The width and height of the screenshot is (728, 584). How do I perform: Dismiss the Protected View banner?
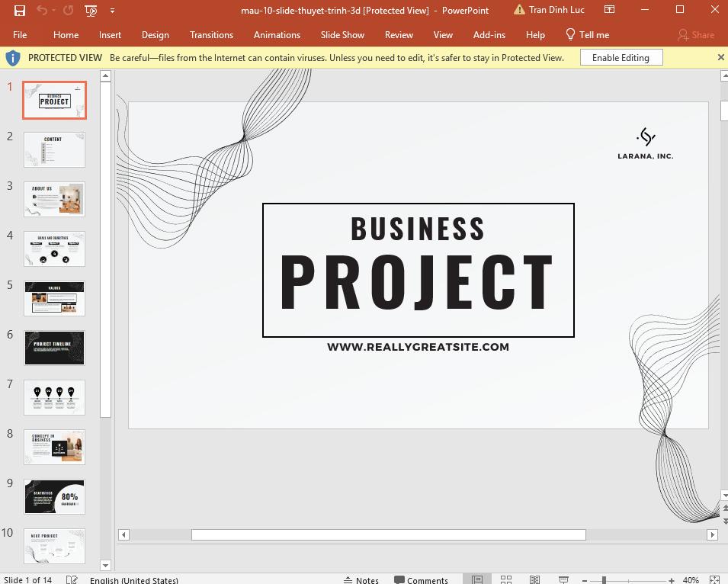coord(720,57)
